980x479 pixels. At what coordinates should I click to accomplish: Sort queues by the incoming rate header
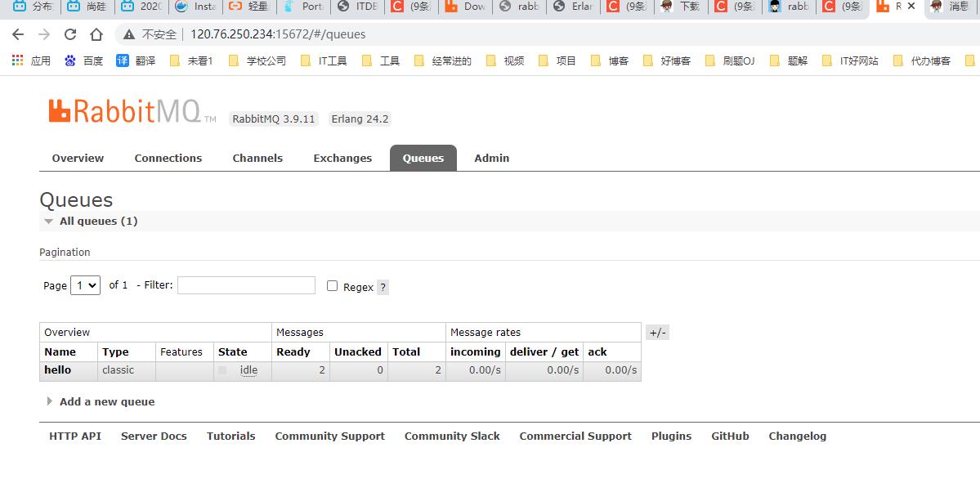coord(476,352)
